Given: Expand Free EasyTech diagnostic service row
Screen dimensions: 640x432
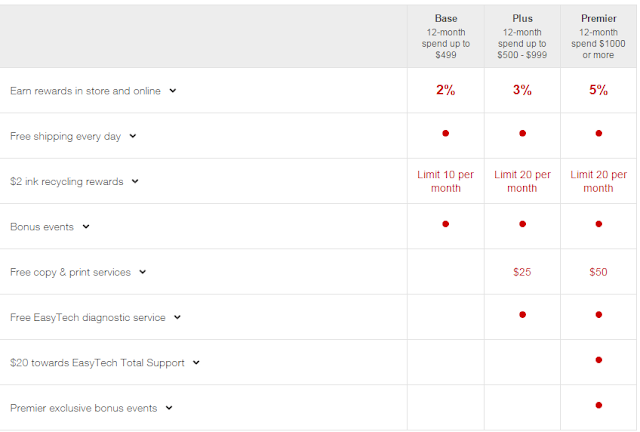Looking at the screenshot, I should tap(177, 317).
